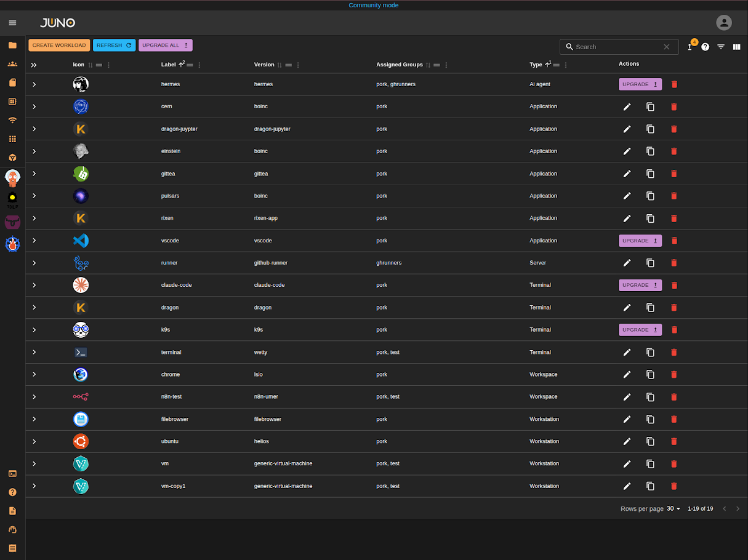Viewport: 748px width, 560px height.
Task: Delete the vm-copy1 workload
Action: tap(674, 486)
